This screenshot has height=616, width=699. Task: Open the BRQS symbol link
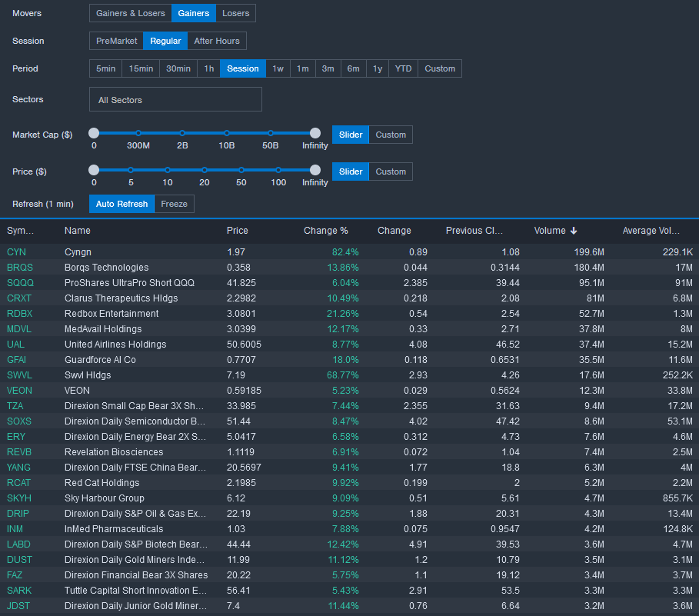(20, 268)
